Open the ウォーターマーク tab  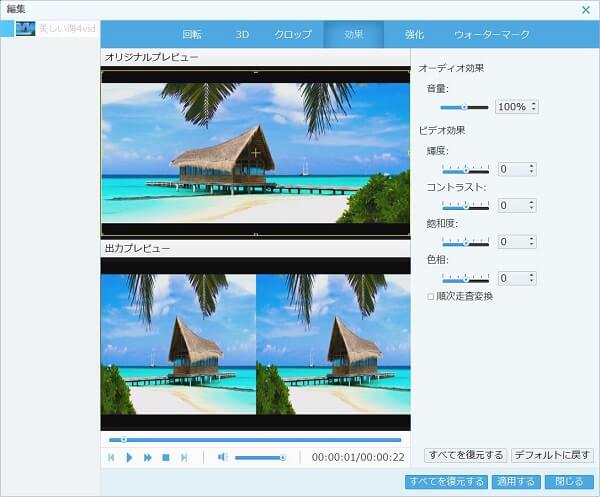(x=491, y=34)
